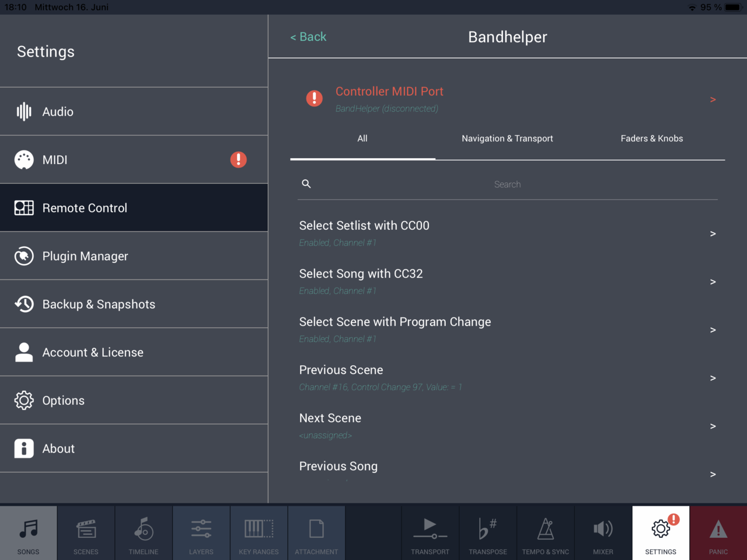Click 'Select Scene with Program Change' text

[395, 322]
